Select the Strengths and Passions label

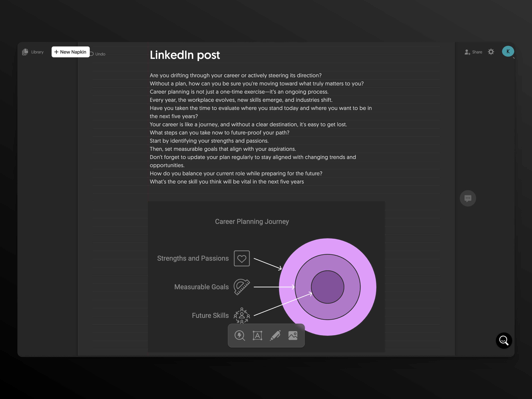tap(193, 258)
